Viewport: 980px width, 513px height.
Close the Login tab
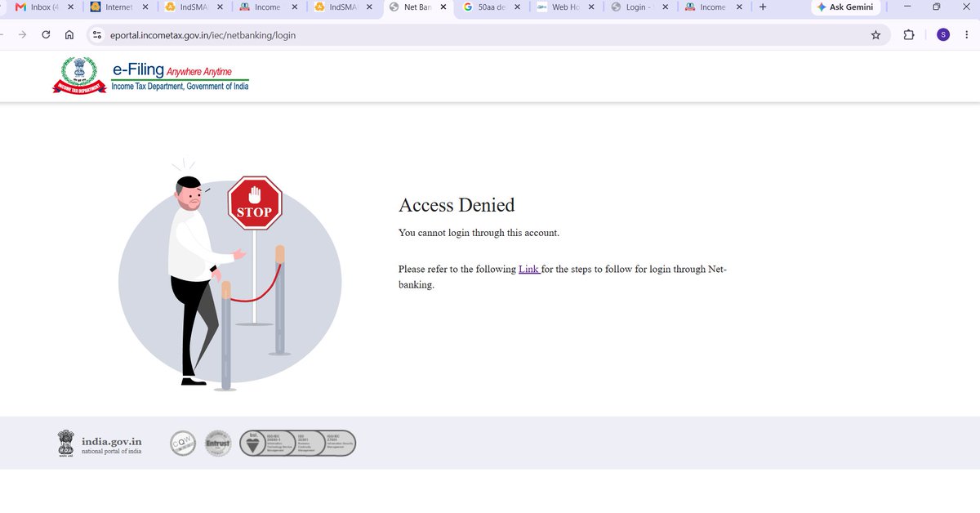tap(665, 7)
